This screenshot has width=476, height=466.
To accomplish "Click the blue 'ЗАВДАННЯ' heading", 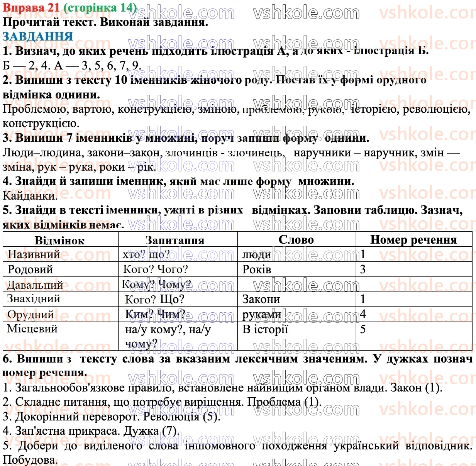I will [37, 36].
